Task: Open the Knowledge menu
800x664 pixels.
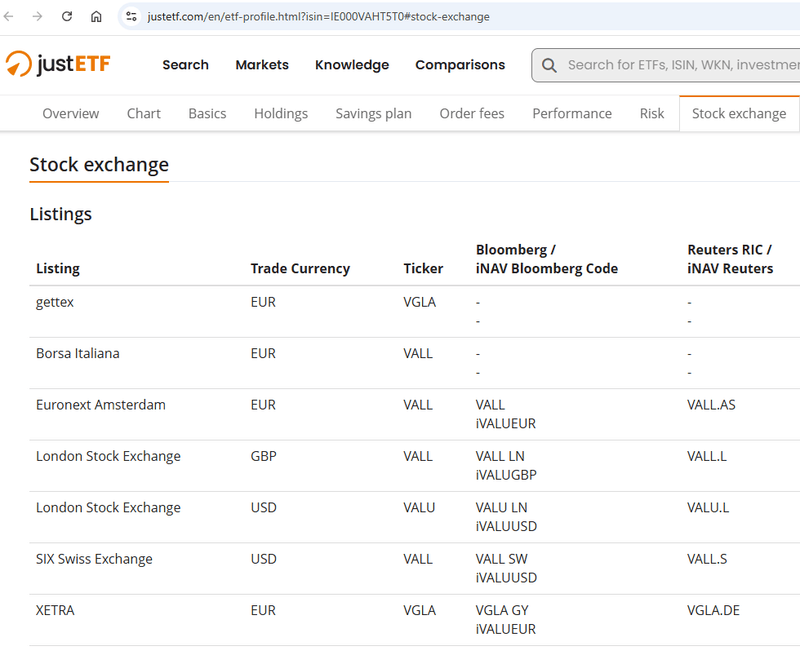Action: click(x=352, y=65)
